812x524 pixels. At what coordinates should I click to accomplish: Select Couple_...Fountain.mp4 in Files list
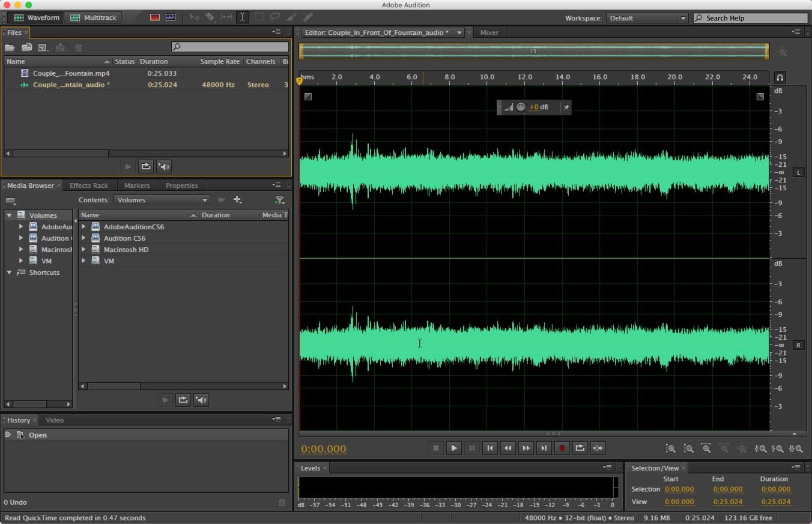[146, 73]
